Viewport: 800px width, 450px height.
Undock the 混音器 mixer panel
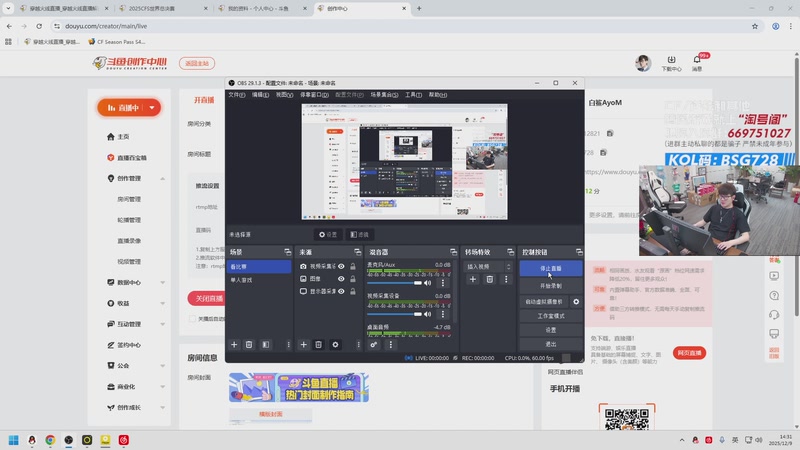point(454,252)
